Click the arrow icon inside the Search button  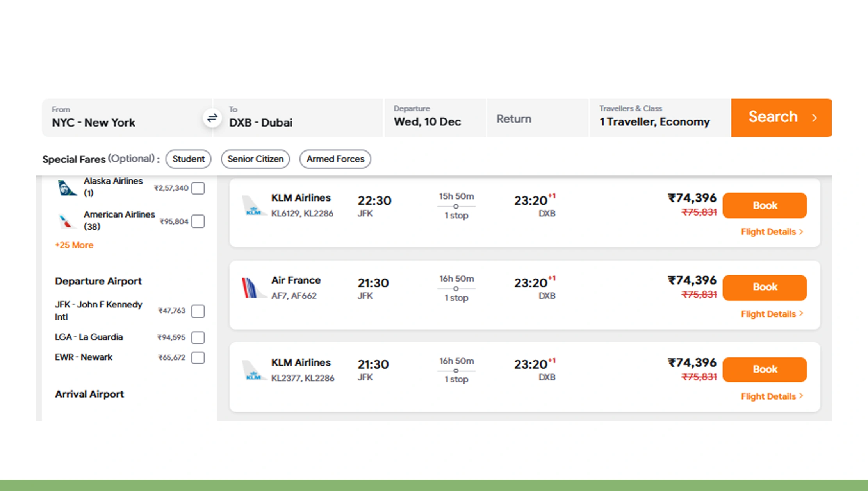815,118
